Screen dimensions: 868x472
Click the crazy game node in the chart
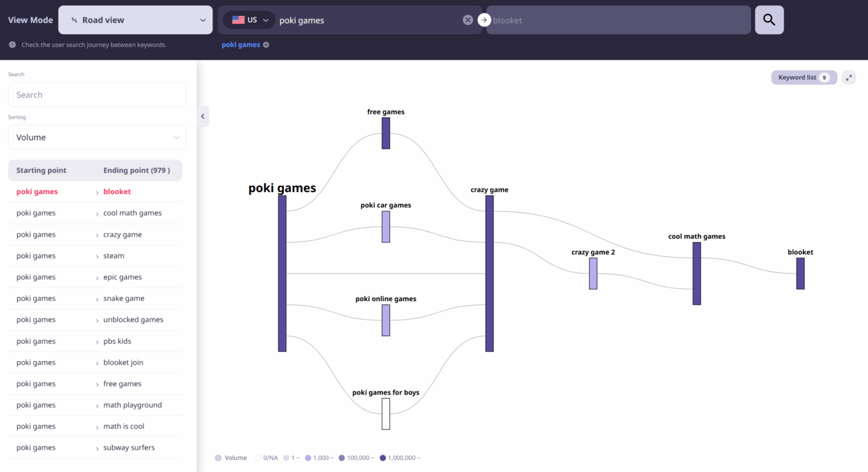click(490, 271)
